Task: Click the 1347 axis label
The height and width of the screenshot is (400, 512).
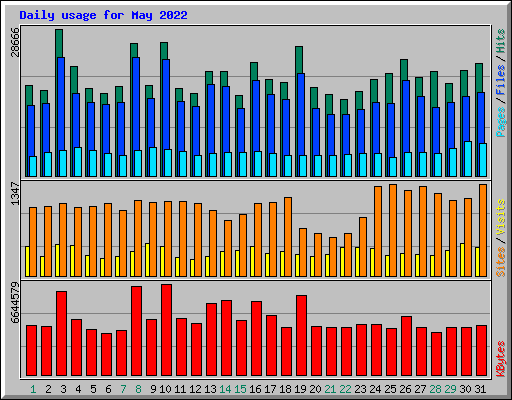Action: coord(15,193)
